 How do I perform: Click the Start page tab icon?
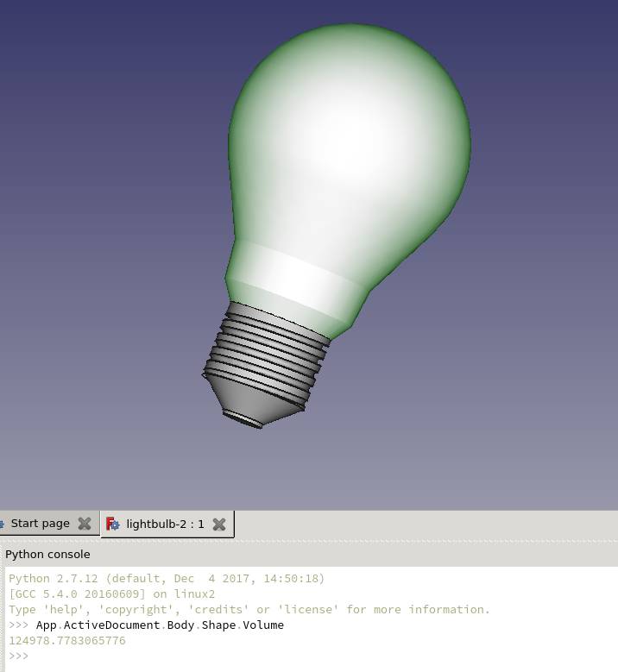click(x=3, y=524)
